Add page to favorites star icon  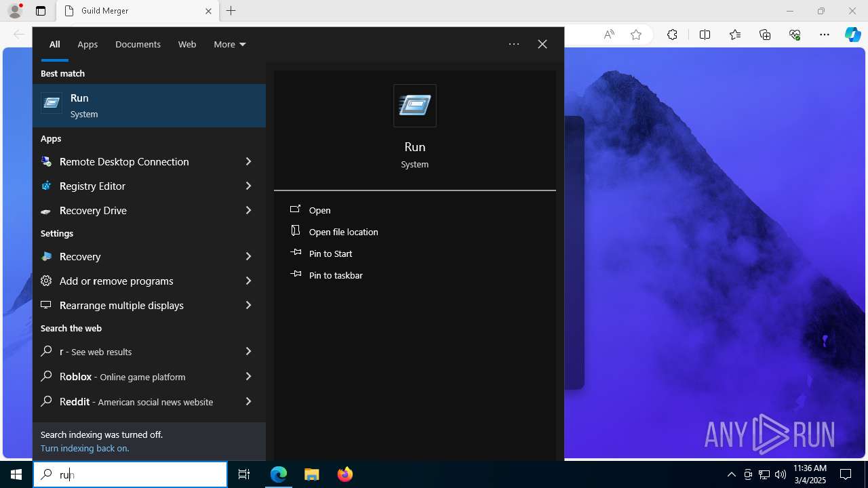point(635,35)
